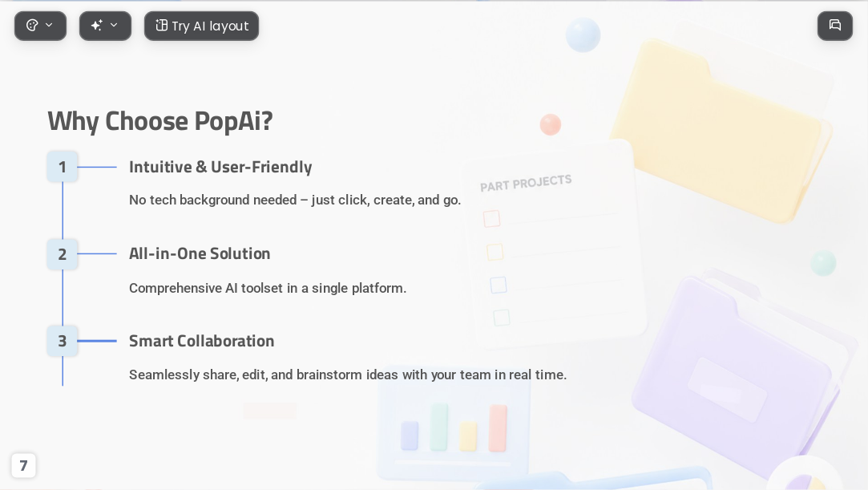Open the comments panel icon
Image resolution: width=868 pixels, height=490 pixels.
tap(835, 26)
